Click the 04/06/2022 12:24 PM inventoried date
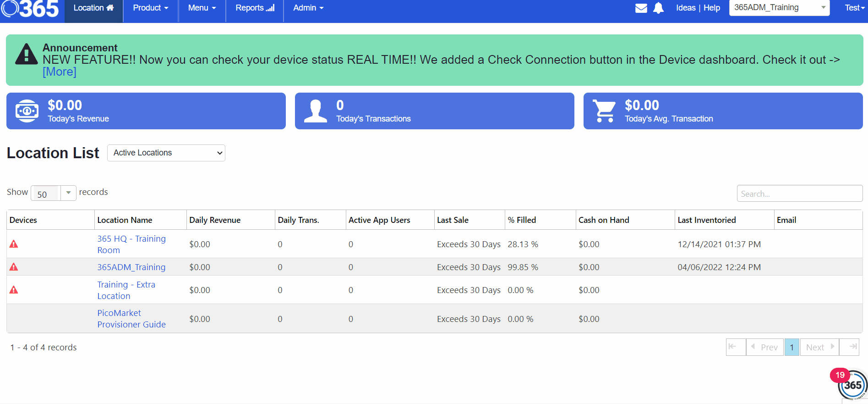The image size is (868, 404). point(719,267)
